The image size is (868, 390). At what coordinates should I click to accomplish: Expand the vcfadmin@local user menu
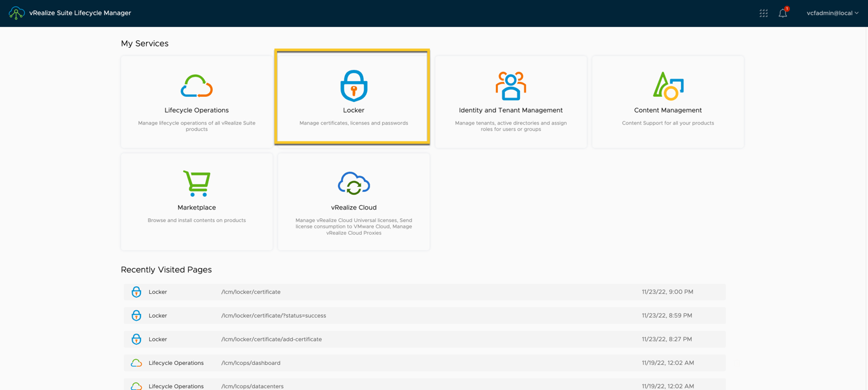pyautogui.click(x=832, y=13)
